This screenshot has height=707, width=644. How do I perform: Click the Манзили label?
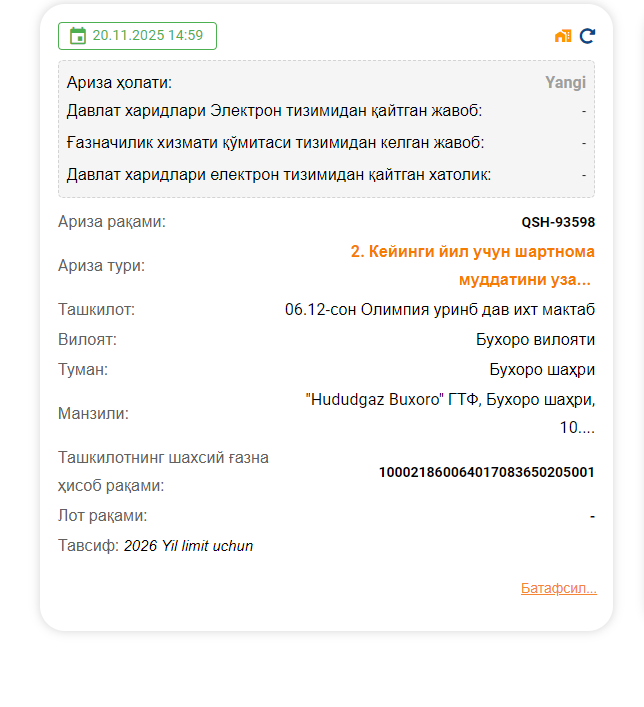(x=93, y=413)
